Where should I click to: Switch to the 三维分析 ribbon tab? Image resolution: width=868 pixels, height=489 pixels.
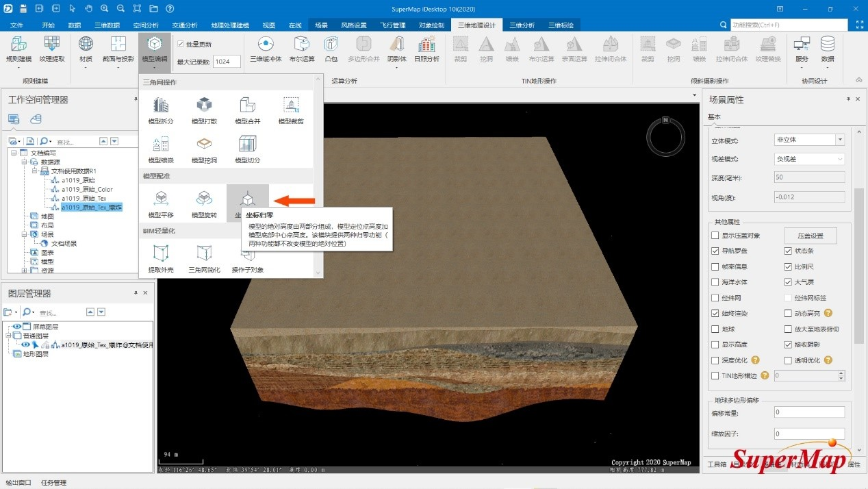click(x=522, y=25)
